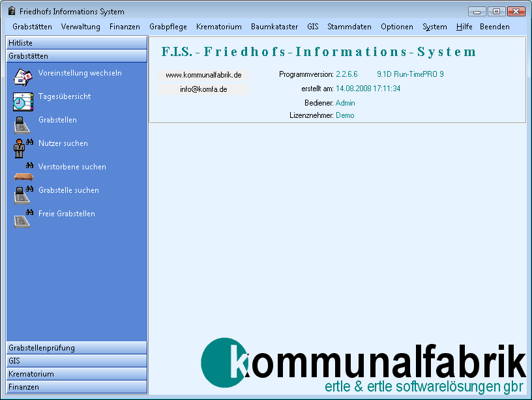The image size is (532, 400).
Task: Open the Tagesübersicht text link
Action: [65, 96]
